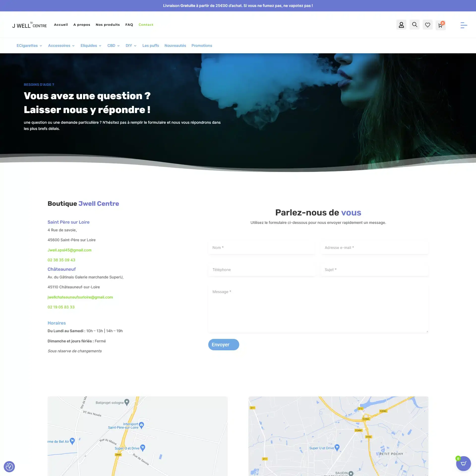This screenshot has width=476, height=476.
Task: Open the A propos page
Action: pyautogui.click(x=82, y=25)
